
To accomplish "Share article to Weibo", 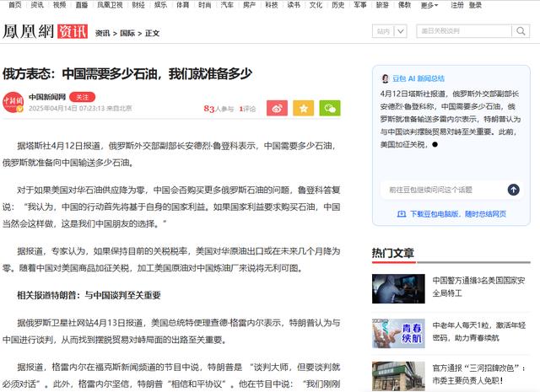I will 277,108.
